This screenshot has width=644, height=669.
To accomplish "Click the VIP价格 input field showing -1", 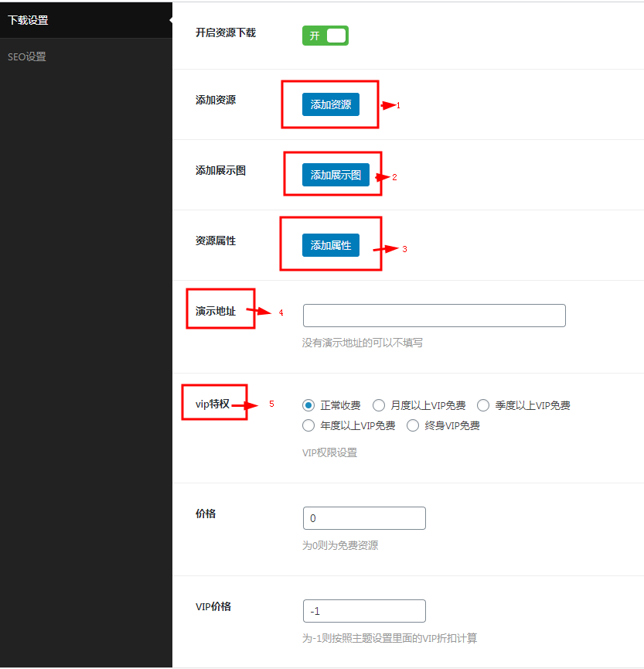I will (x=364, y=611).
